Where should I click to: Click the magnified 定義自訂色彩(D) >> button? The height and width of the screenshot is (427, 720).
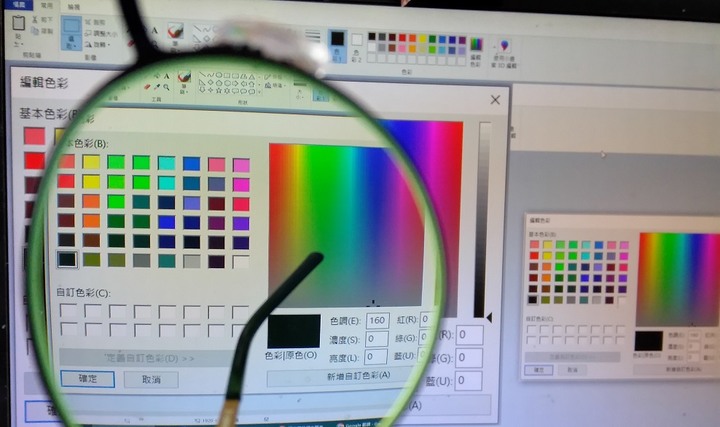147,358
